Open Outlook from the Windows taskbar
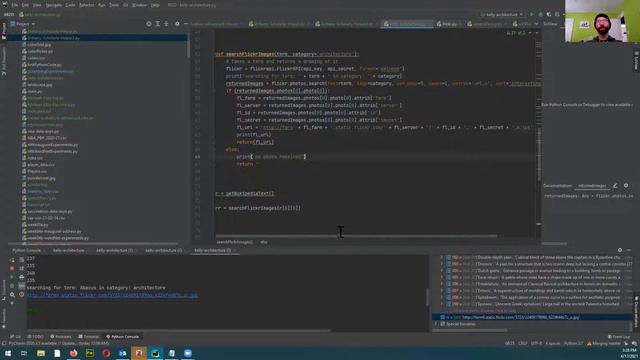 tap(122, 353)
